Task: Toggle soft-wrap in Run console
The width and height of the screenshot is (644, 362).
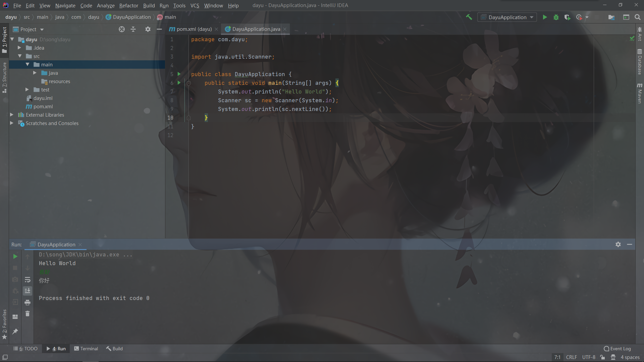Action: (28, 280)
